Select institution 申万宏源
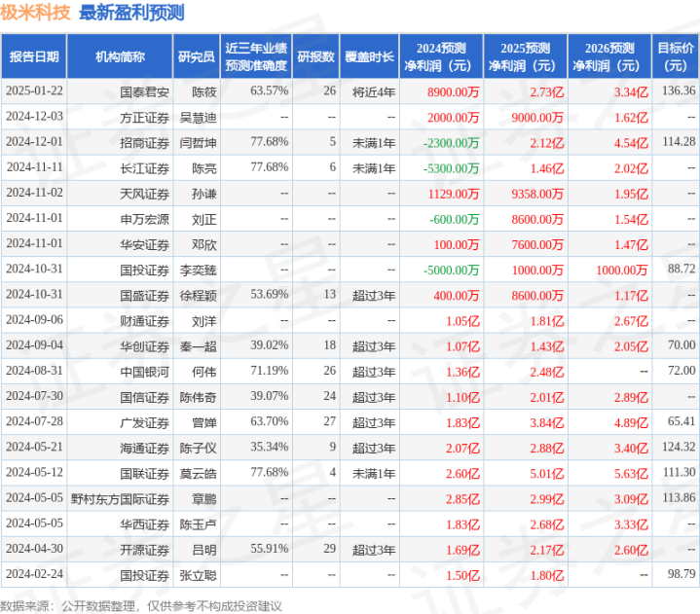The height and width of the screenshot is (614, 700). [x=144, y=220]
